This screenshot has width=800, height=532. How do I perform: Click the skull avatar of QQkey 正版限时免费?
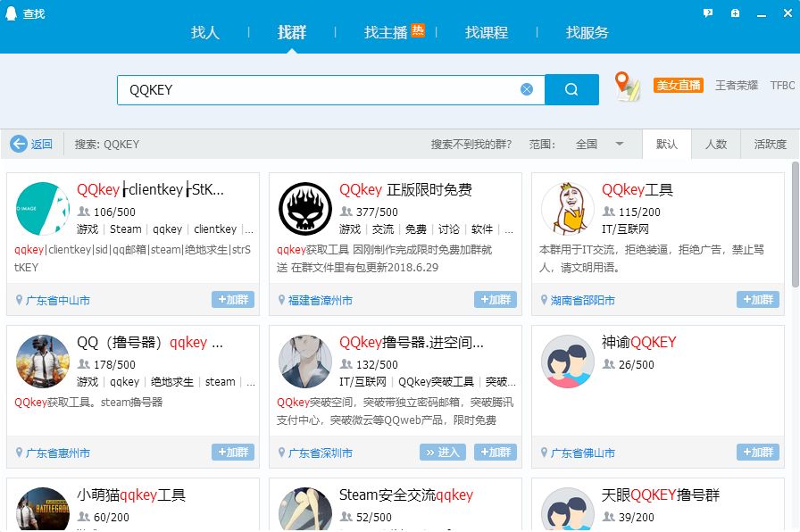point(304,208)
